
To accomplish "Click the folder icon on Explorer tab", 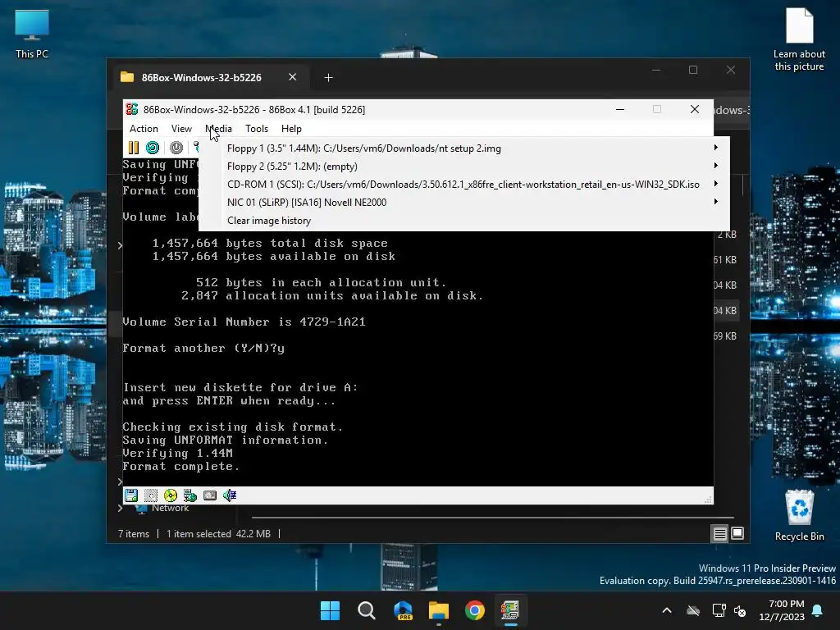I will point(127,77).
